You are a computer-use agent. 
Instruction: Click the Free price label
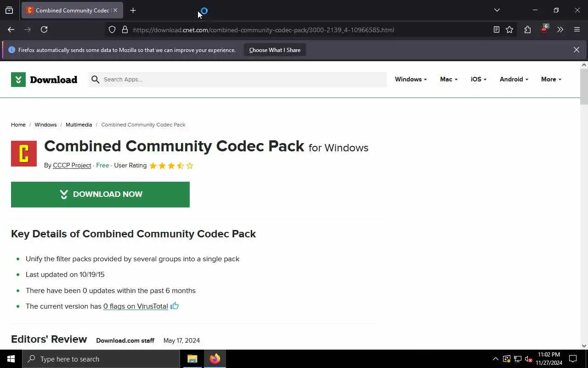tap(102, 165)
